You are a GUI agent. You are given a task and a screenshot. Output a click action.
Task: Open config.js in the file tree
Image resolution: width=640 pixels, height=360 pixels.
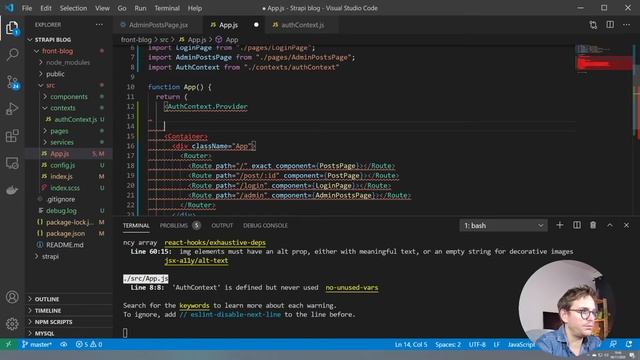pos(62,165)
